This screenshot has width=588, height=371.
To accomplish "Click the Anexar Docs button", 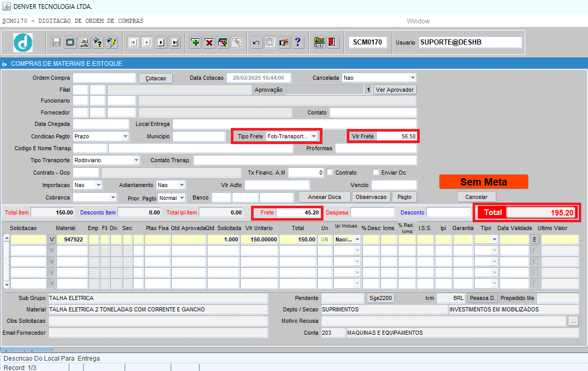I will pos(325,197).
